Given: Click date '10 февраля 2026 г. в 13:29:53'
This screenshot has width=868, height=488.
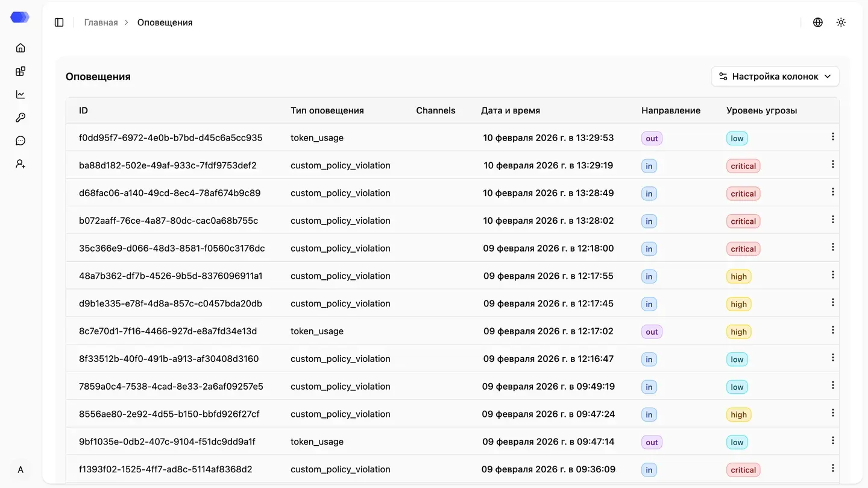Looking at the screenshot, I should (549, 138).
